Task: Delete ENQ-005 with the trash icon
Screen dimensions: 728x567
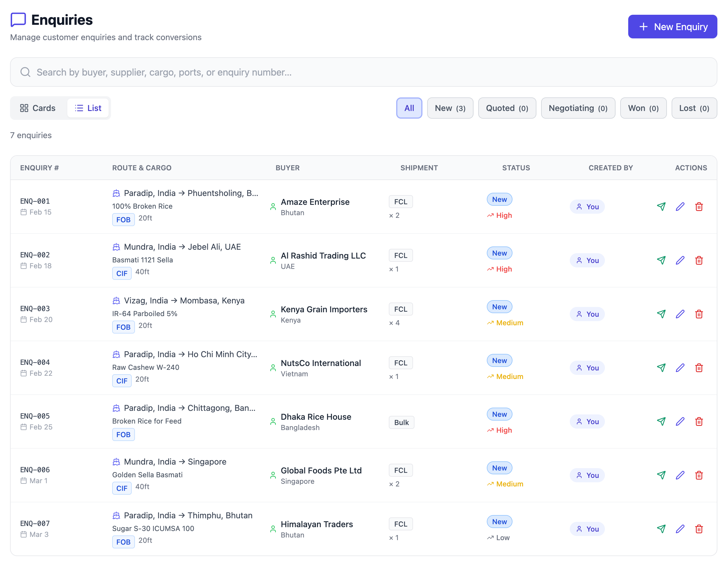Action: pyautogui.click(x=699, y=421)
